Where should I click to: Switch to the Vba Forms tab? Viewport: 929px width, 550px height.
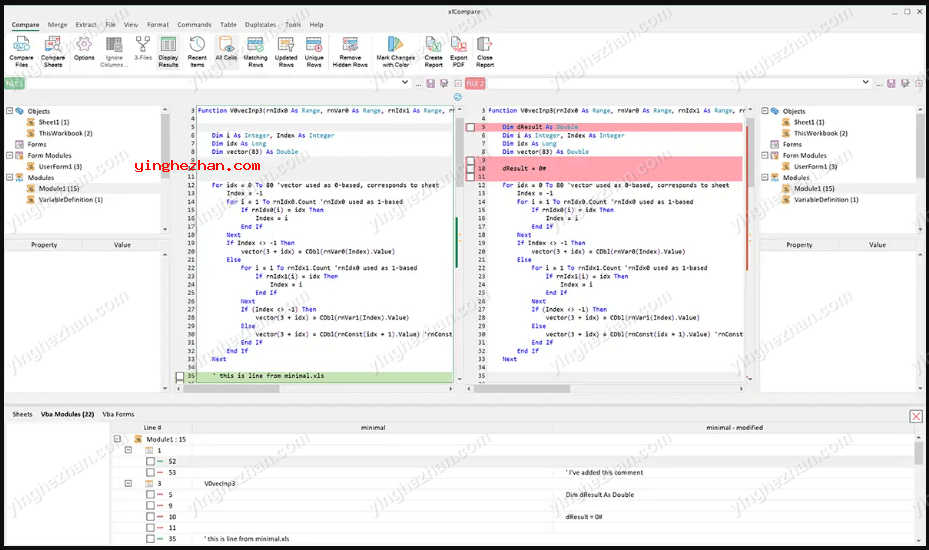tap(118, 414)
